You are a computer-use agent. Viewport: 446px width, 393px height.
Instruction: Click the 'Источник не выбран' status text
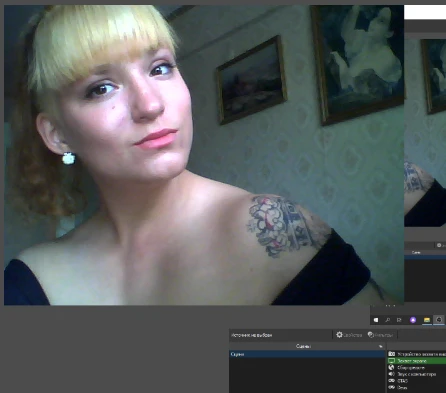coord(252,335)
